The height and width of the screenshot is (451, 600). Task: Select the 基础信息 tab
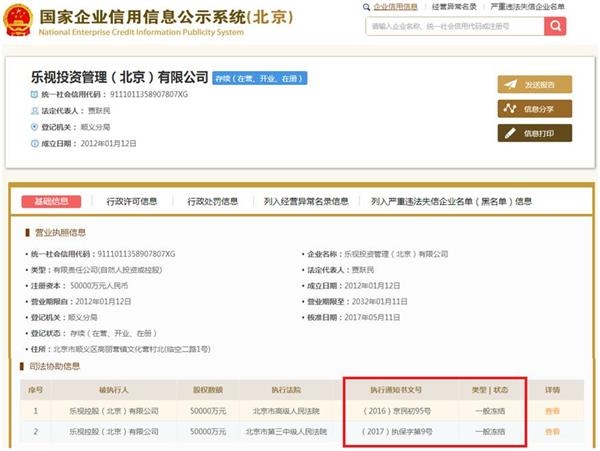click(52, 201)
